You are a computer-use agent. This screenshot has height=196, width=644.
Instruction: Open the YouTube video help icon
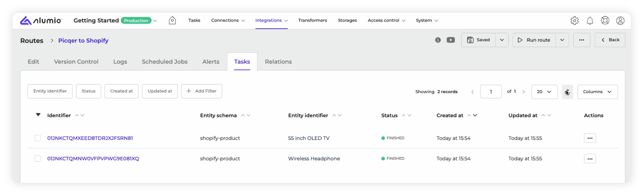tap(451, 40)
